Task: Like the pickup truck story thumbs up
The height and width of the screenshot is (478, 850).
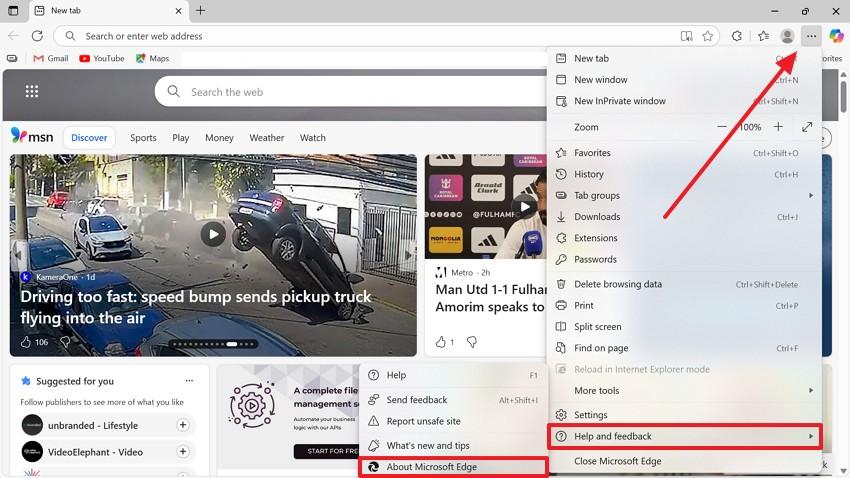Action: 25,342
